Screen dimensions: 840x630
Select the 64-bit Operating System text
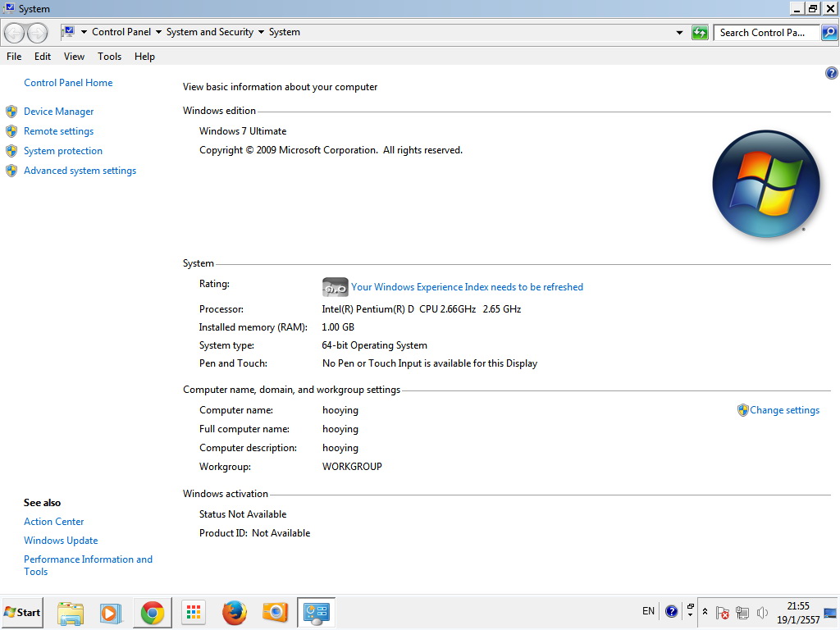point(374,345)
